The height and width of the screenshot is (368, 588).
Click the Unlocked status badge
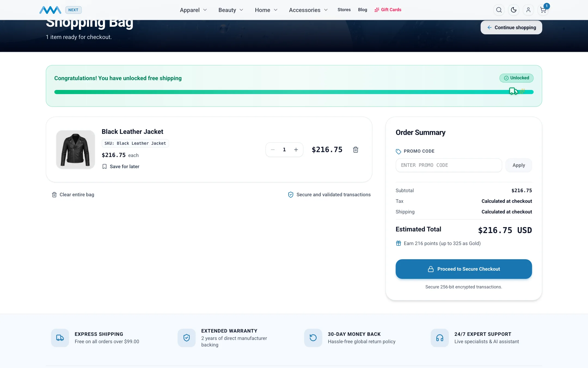tap(516, 78)
